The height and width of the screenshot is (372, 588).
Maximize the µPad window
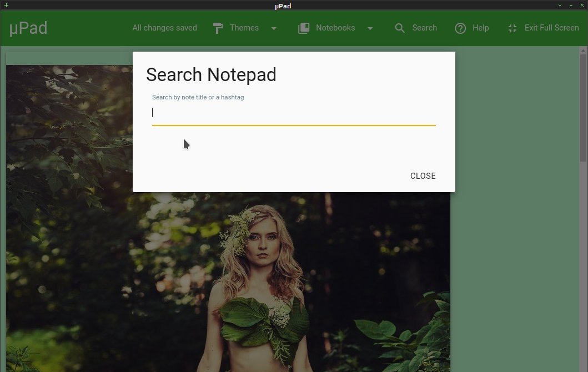pyautogui.click(x=571, y=5)
